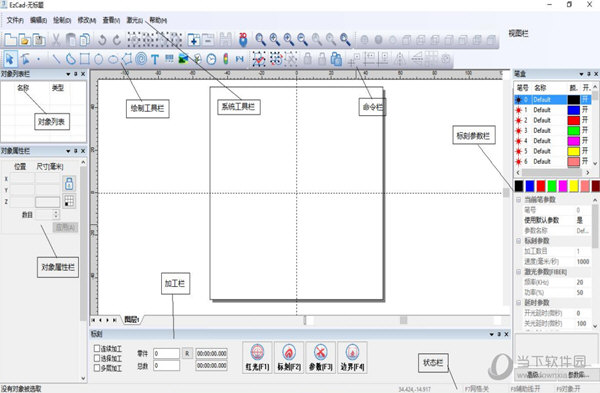Select the text tool T icon
The width and height of the screenshot is (600, 393).
(155, 59)
